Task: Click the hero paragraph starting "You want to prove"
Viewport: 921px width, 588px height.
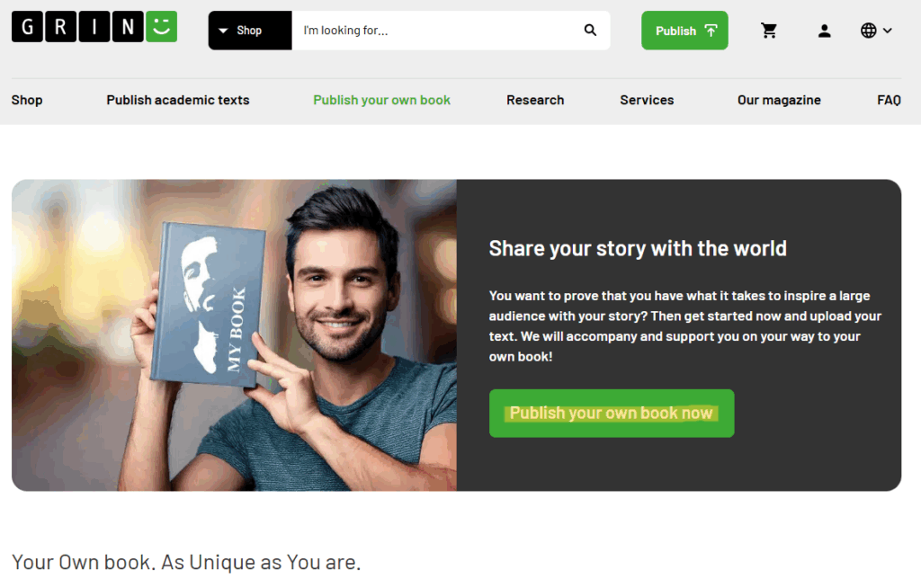Action: tap(684, 325)
